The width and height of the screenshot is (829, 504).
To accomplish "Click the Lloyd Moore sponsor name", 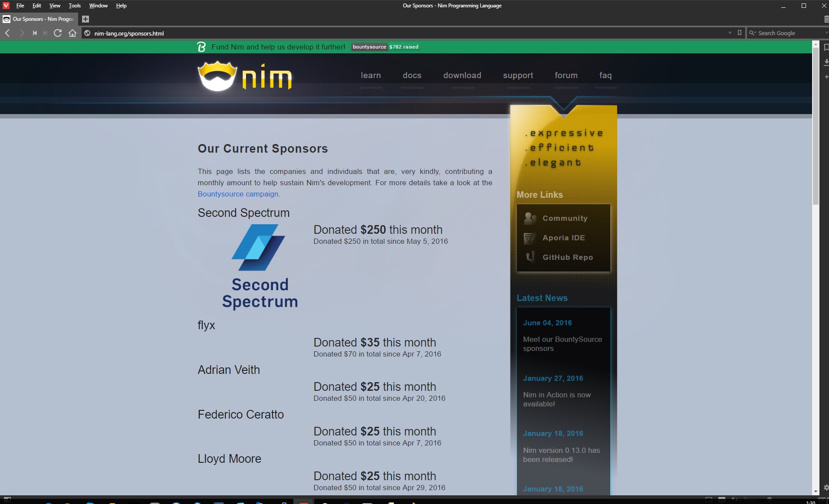I will point(230,459).
